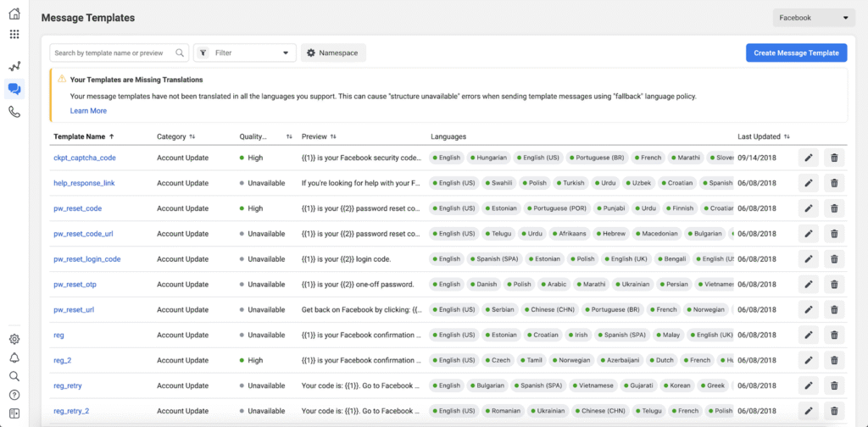Click the help question mark icon
This screenshot has height=427, width=868.
[x=14, y=395]
